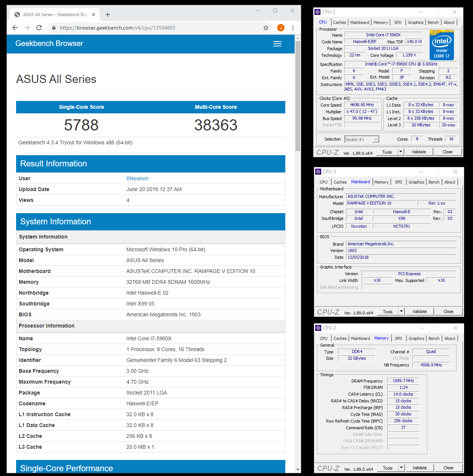Click Validate in the Mainboard window

(x=420, y=311)
